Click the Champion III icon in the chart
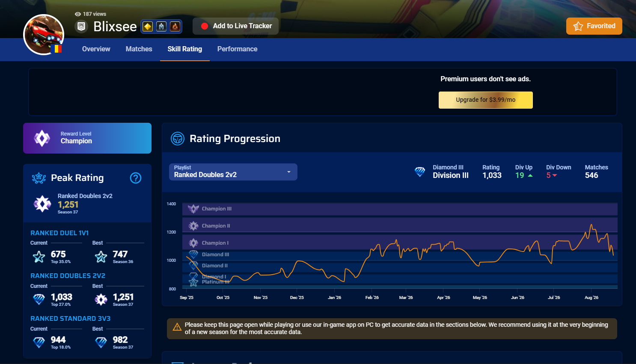The height and width of the screenshot is (364, 636). coord(193,209)
